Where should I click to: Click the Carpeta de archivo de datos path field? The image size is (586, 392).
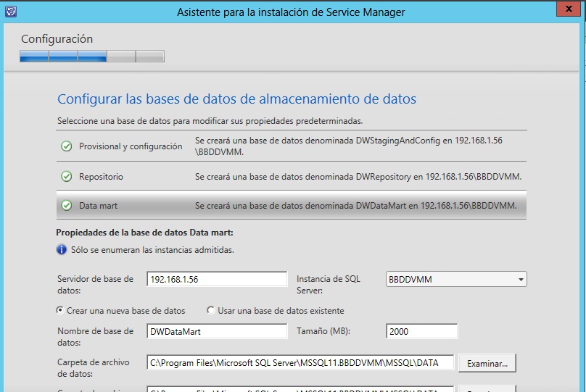pos(300,362)
